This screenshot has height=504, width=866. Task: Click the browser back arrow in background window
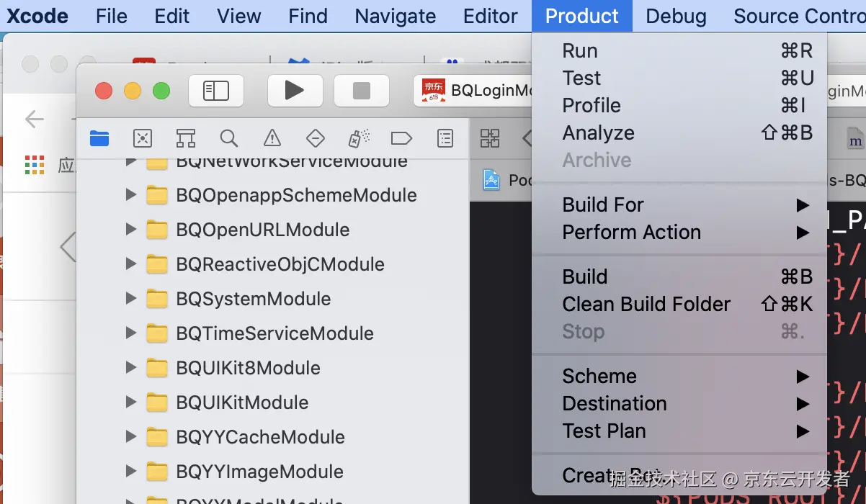pos(35,119)
